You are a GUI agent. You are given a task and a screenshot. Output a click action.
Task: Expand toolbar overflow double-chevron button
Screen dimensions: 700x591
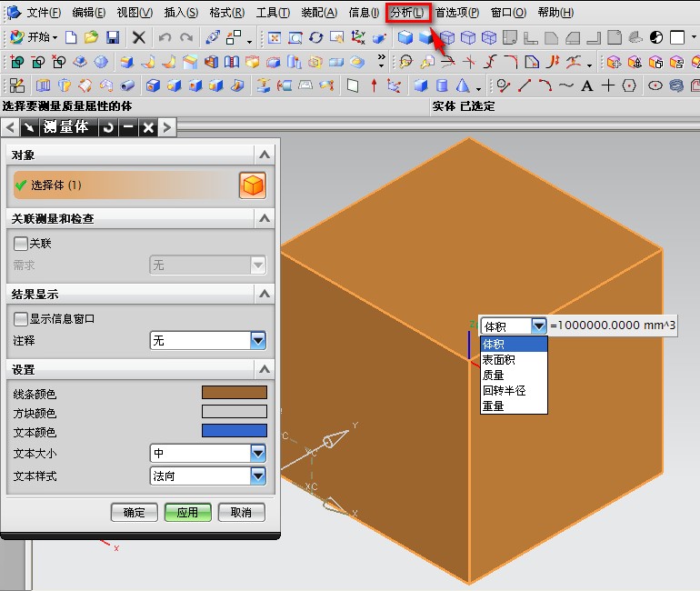(x=381, y=61)
